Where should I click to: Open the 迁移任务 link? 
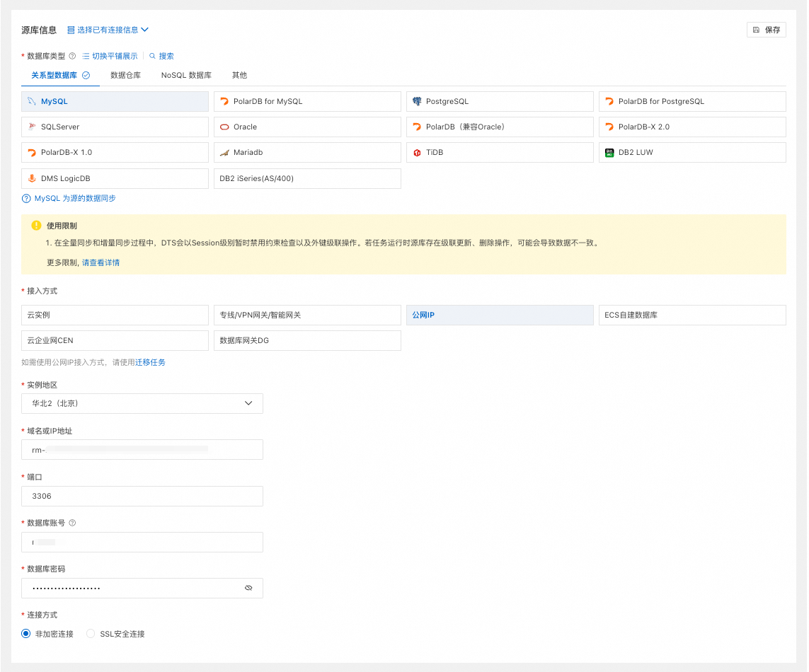pos(150,363)
